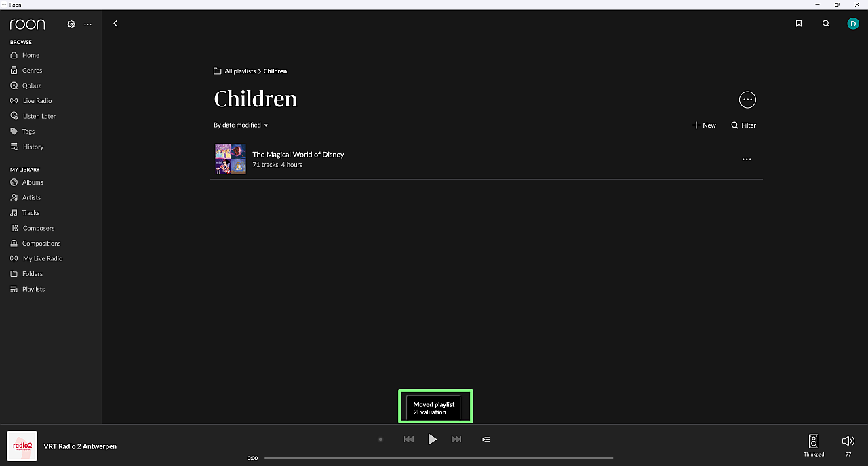Go to previous track

tap(408, 440)
